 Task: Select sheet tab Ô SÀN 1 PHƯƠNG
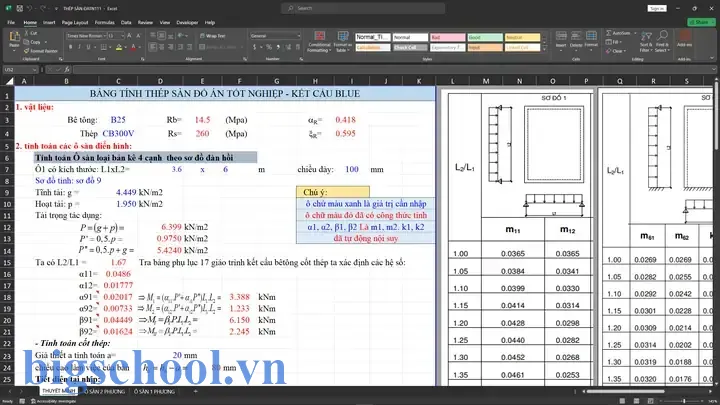[x=154, y=392]
